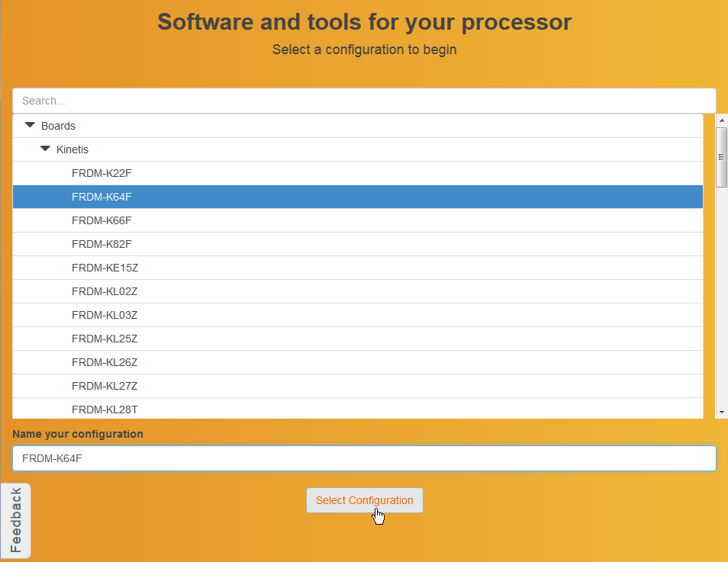Viewport: 728px width, 562px height.
Task: Choose FRDM-KL27Z board
Action: click(x=105, y=386)
